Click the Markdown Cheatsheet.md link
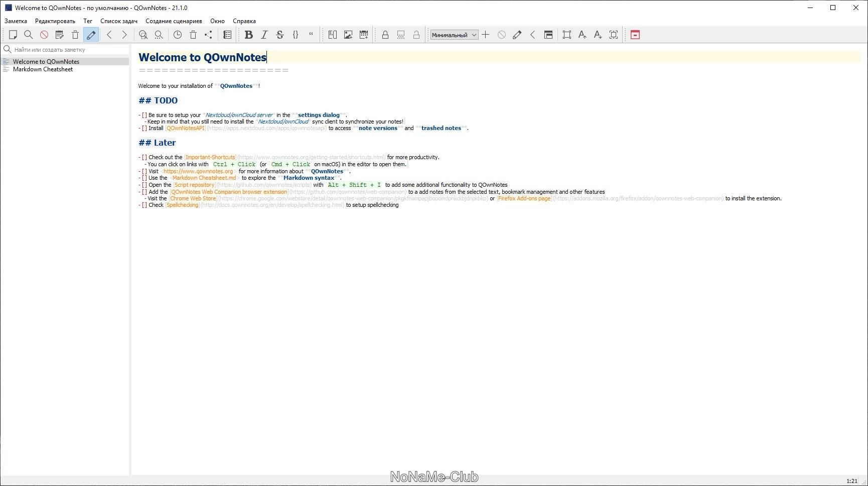 pyautogui.click(x=204, y=178)
